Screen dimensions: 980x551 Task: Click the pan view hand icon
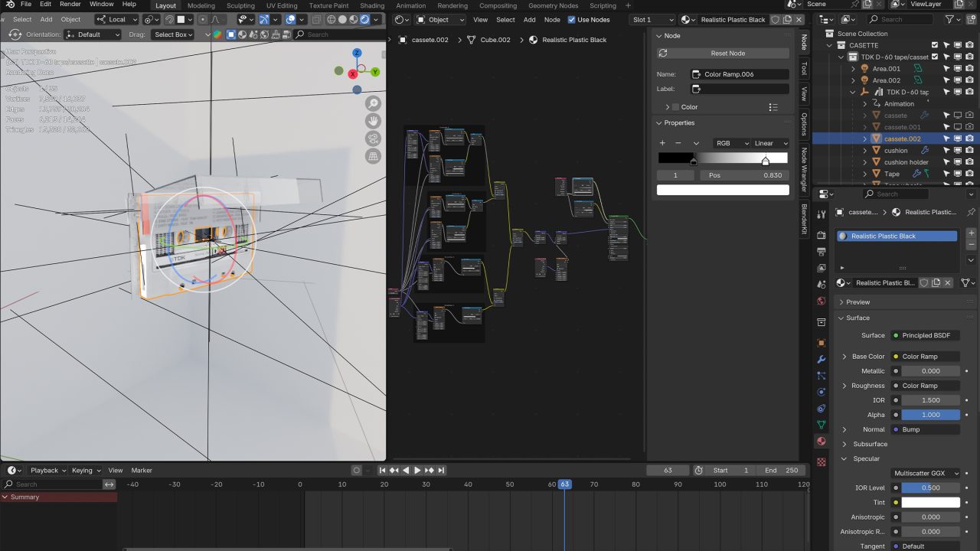coord(373,121)
